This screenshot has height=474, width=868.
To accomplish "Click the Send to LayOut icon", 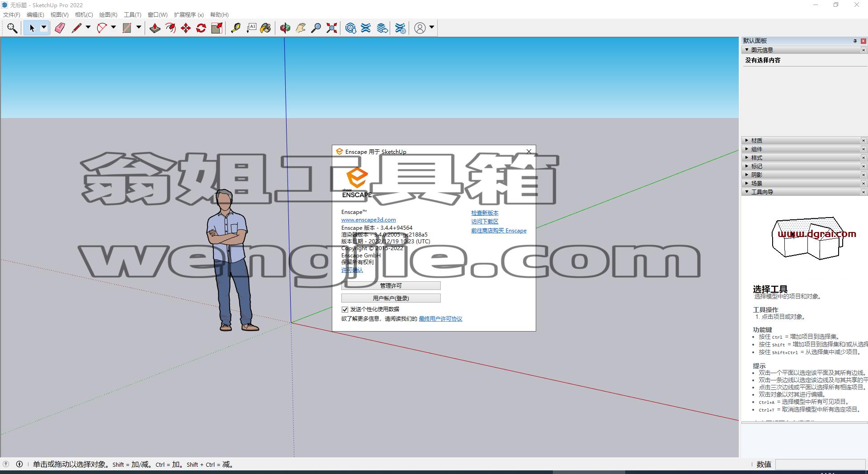I will [382, 28].
